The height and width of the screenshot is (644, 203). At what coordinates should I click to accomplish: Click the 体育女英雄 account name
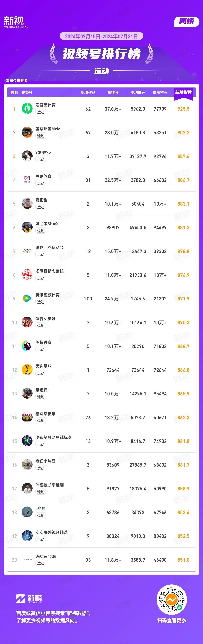coord(45,319)
